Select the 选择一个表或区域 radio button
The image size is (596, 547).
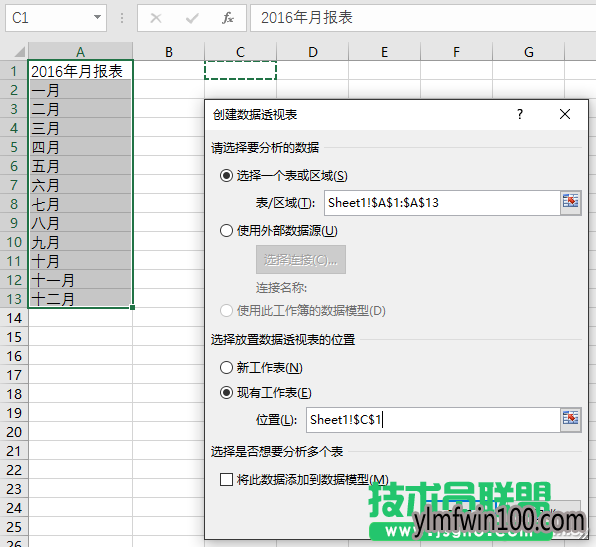226,176
